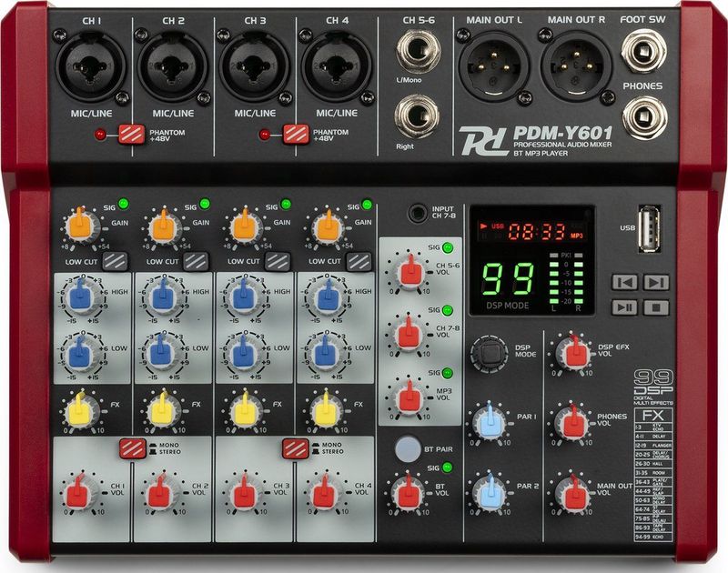
Task: Click the PHONES headphone jack
Action: [x=645, y=117]
